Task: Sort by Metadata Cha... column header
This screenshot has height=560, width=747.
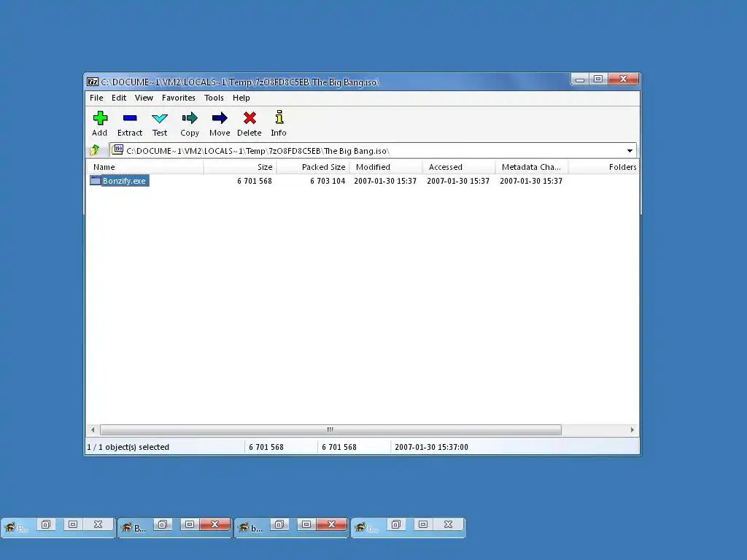Action: 532,167
